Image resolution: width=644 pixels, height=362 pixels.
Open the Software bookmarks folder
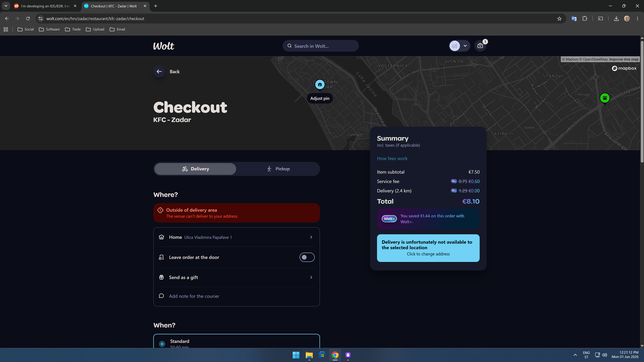point(49,29)
